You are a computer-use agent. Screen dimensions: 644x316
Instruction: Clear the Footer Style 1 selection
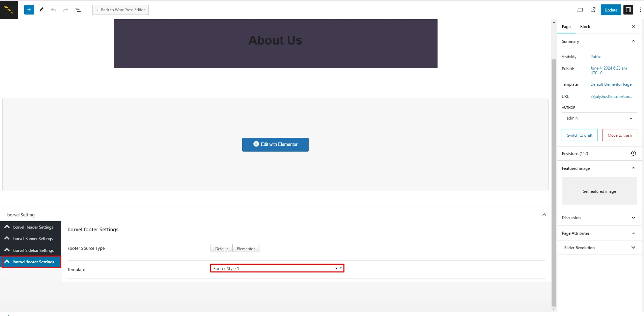pos(336,268)
